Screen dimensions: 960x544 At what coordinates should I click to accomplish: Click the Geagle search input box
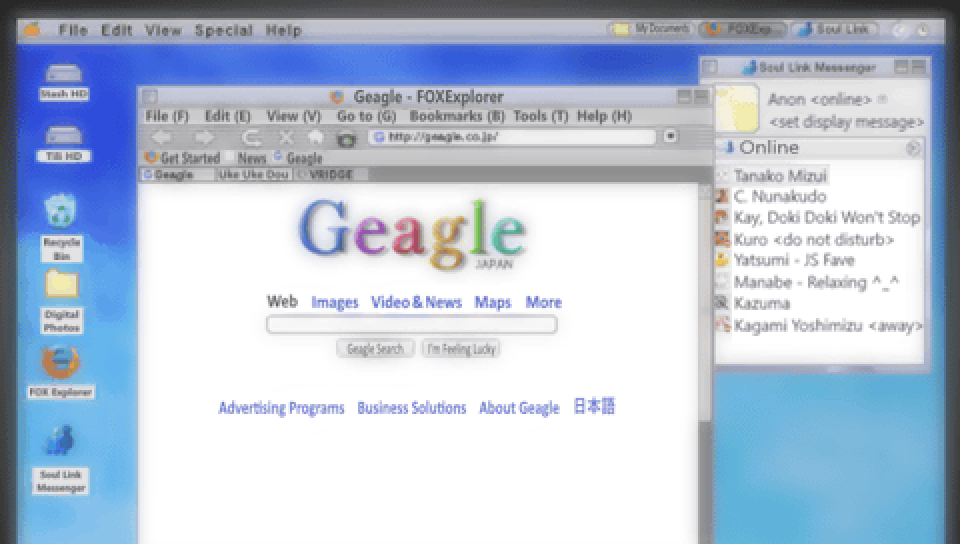point(411,324)
